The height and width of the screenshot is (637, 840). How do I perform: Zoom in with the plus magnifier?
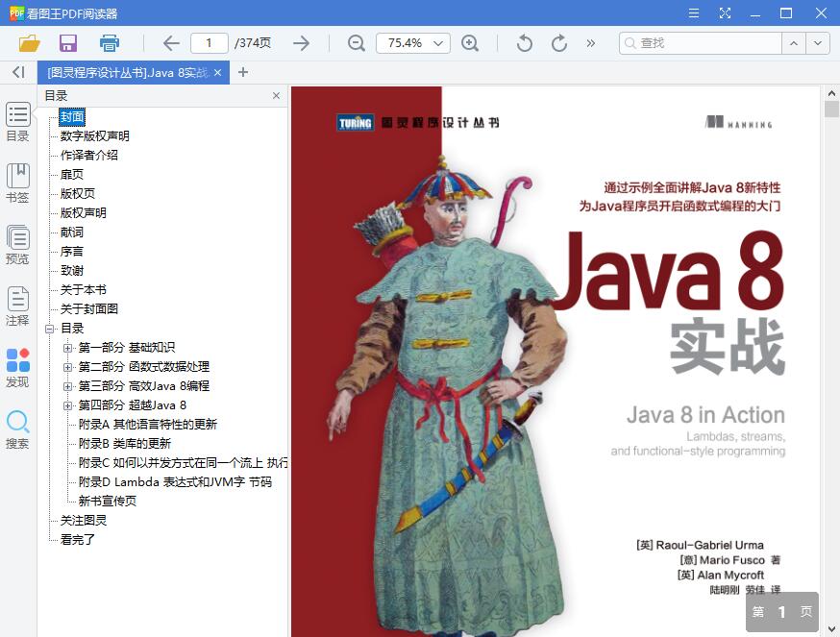pyautogui.click(x=470, y=43)
